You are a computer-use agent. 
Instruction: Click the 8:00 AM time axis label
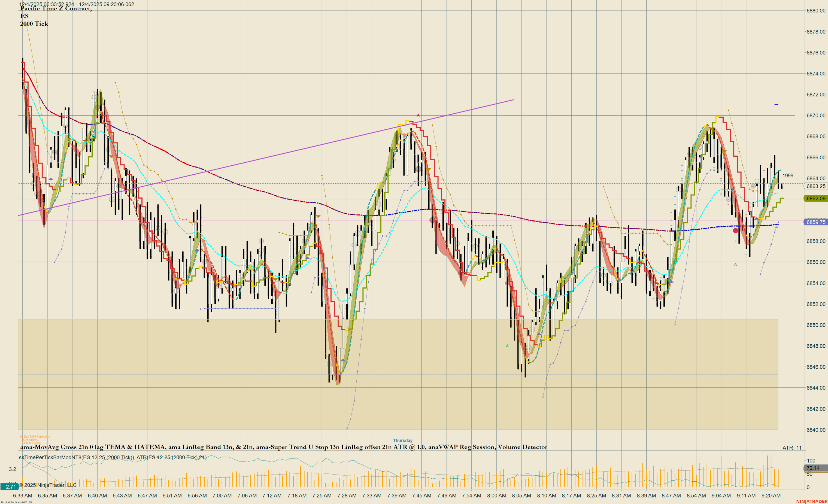(x=496, y=496)
